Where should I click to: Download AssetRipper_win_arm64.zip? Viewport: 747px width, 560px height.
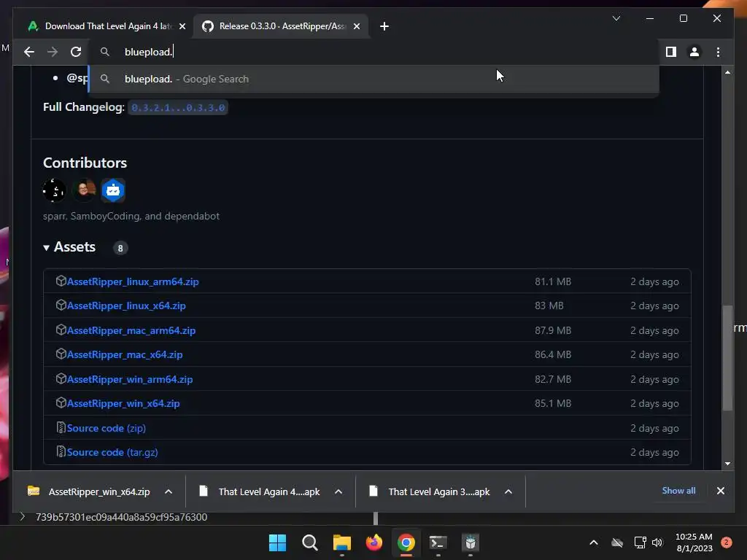click(130, 379)
